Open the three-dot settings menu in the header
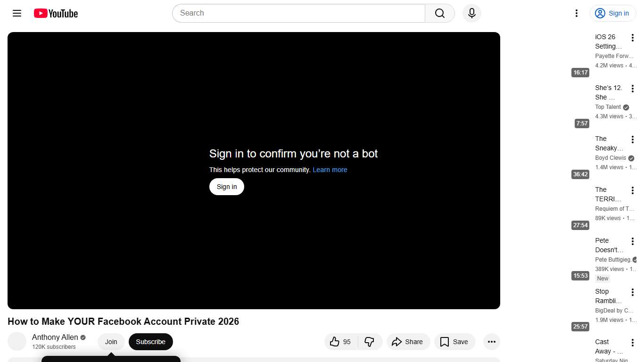644x362 pixels. point(576,13)
